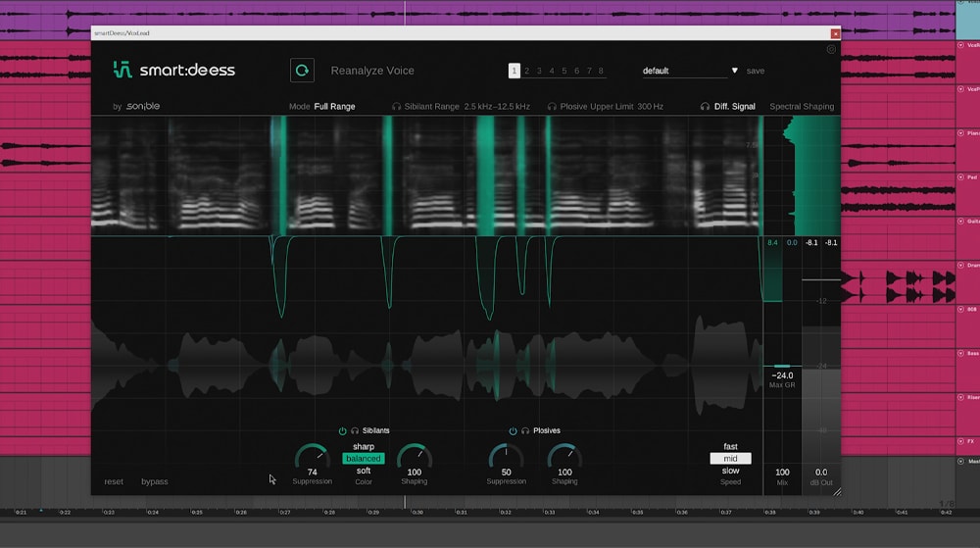Click the Plosive Upper Limit 300 Hz value
The image size is (980, 548).
point(651,107)
